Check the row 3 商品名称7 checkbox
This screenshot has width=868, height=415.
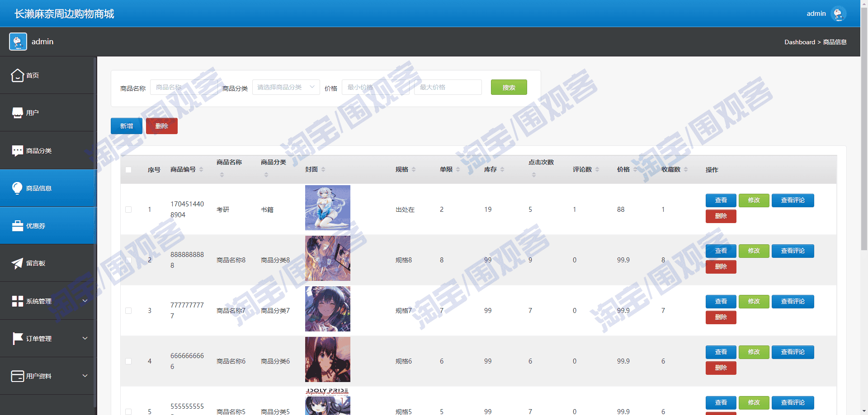128,311
